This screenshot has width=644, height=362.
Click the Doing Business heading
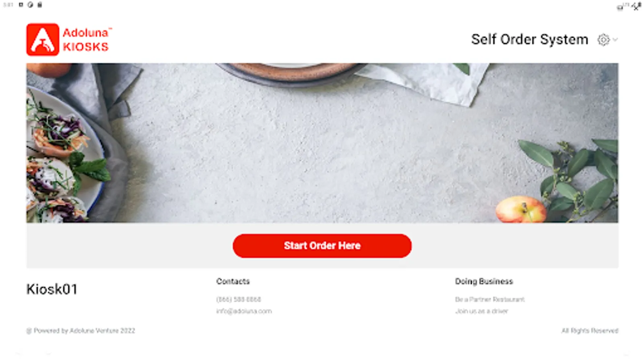pyautogui.click(x=484, y=281)
